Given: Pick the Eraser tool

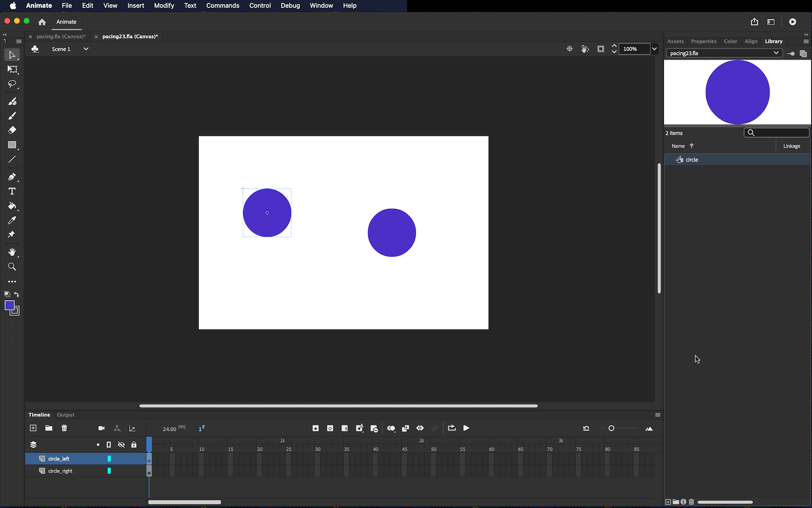Looking at the screenshot, I should point(12,130).
